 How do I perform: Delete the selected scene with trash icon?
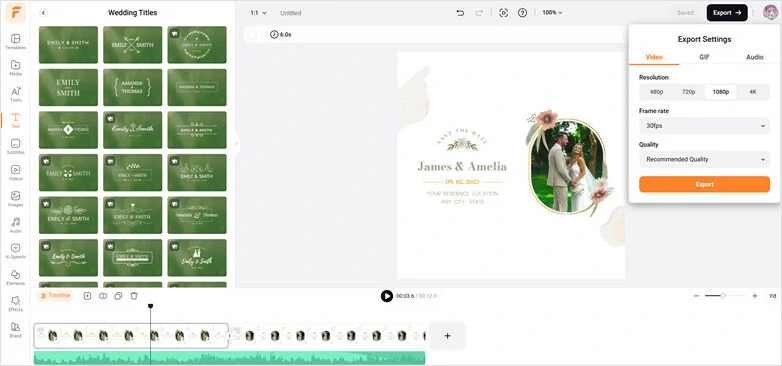(x=134, y=296)
